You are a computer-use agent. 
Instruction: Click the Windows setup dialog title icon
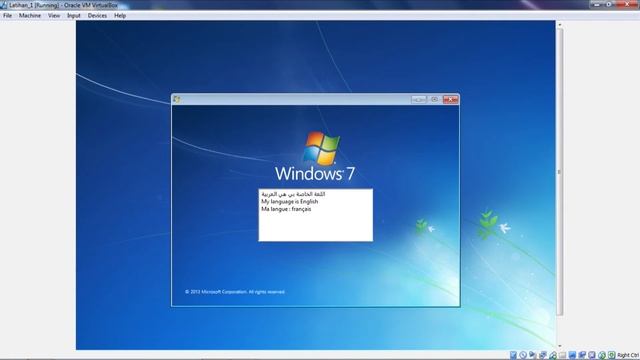177,99
